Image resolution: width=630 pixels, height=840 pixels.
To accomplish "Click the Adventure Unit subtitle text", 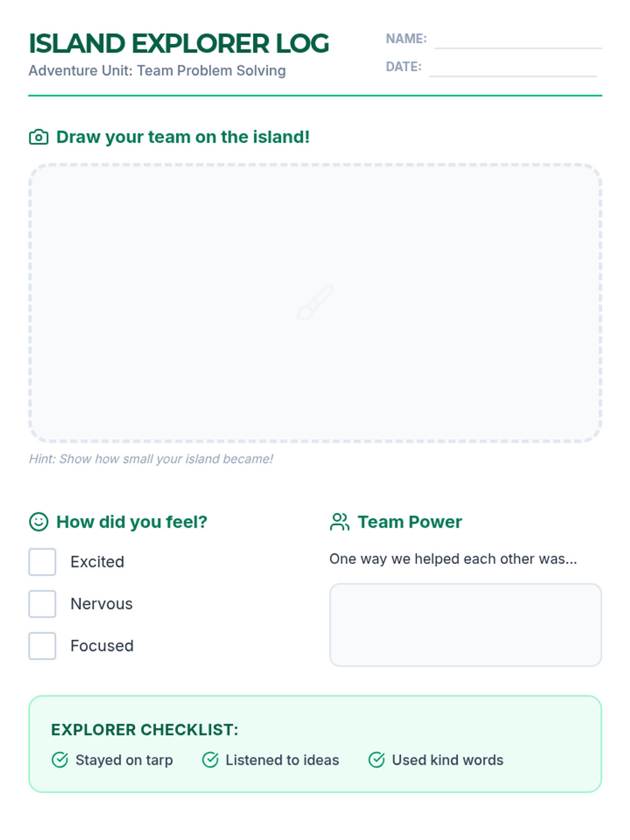I will click(x=157, y=70).
